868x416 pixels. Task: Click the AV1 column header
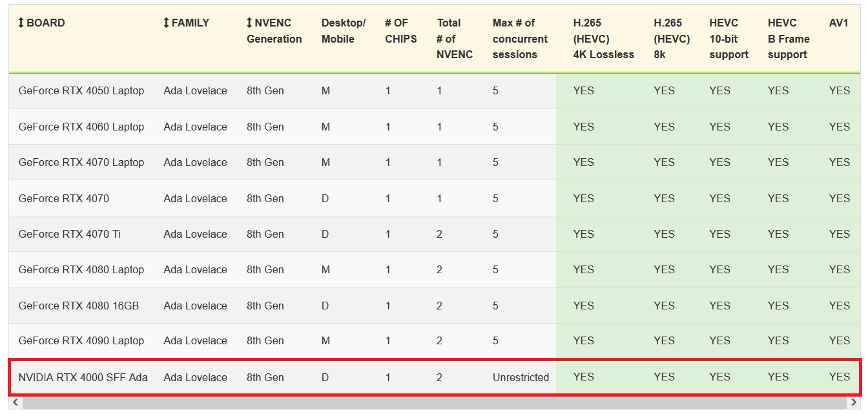click(839, 23)
